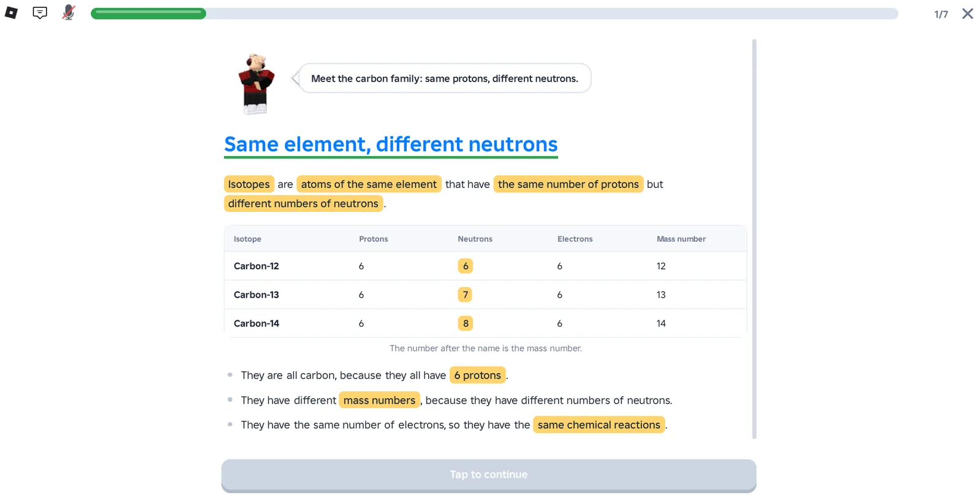
Task: Click highlighted 'atoms of the same element'
Action: click(x=369, y=184)
